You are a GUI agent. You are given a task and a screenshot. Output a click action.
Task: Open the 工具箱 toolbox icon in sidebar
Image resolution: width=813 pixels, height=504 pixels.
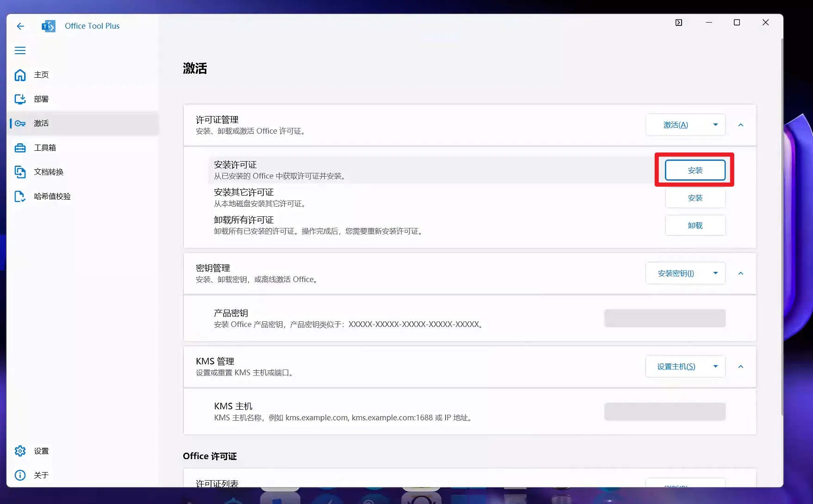coord(20,148)
